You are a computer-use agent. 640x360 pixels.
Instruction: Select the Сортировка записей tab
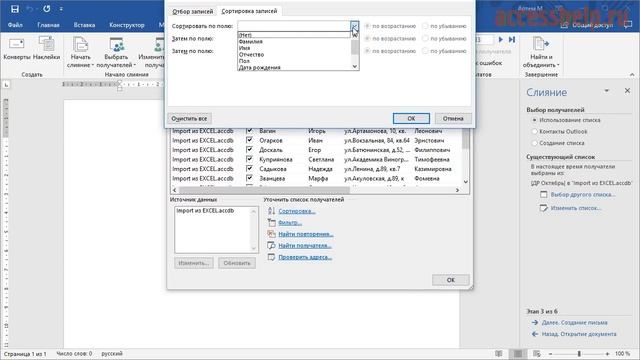click(x=249, y=11)
